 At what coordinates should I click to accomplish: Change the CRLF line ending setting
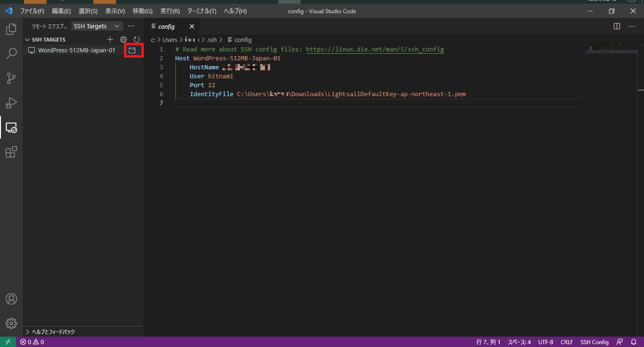click(566, 341)
